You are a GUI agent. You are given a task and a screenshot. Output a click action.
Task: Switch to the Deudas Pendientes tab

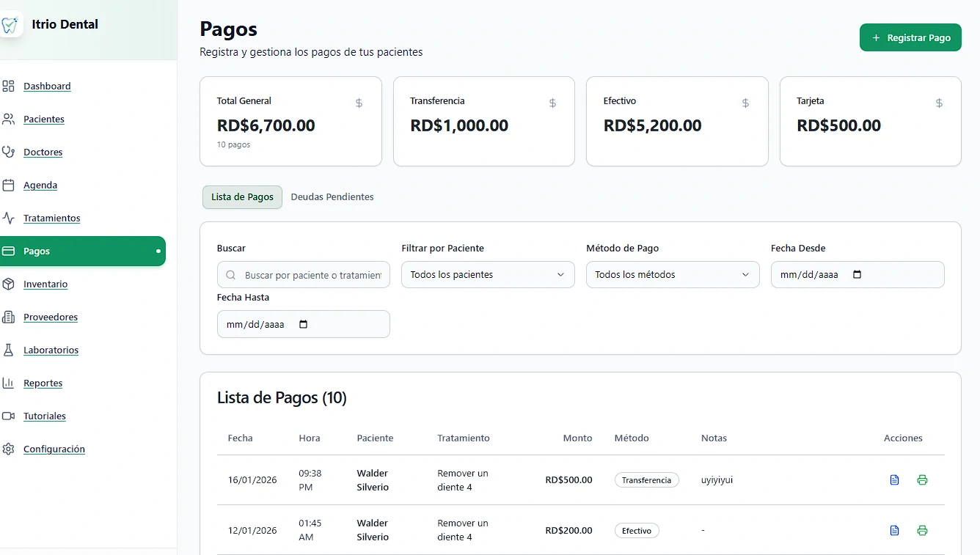pyautogui.click(x=332, y=196)
